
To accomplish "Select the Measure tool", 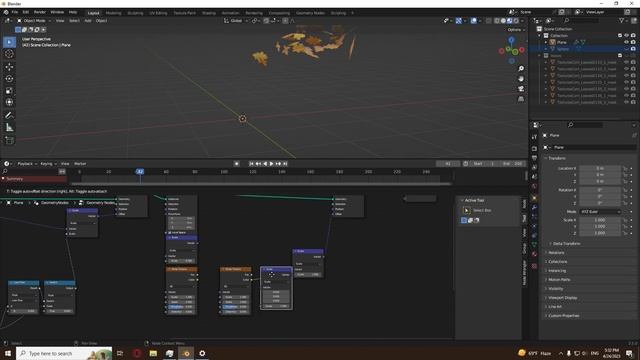I will [9, 128].
